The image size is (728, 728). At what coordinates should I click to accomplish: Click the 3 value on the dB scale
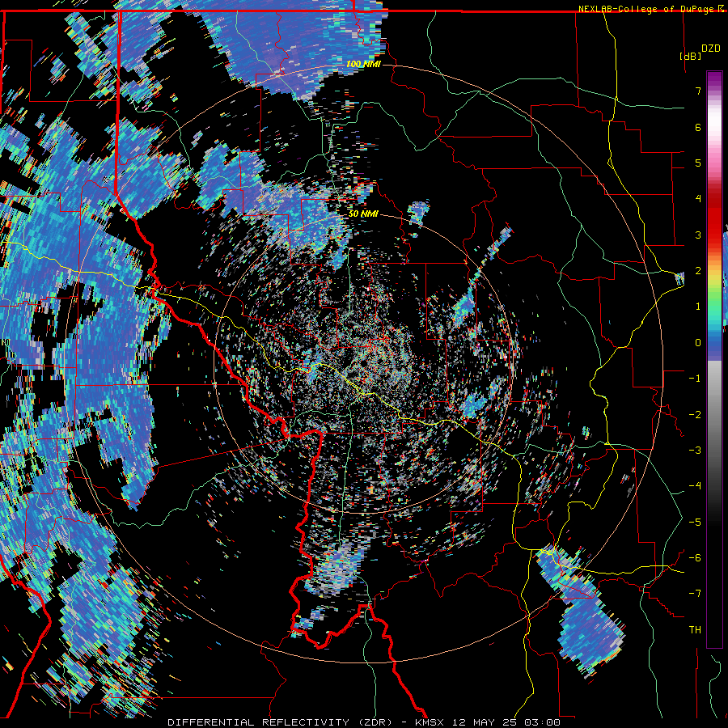click(x=698, y=235)
